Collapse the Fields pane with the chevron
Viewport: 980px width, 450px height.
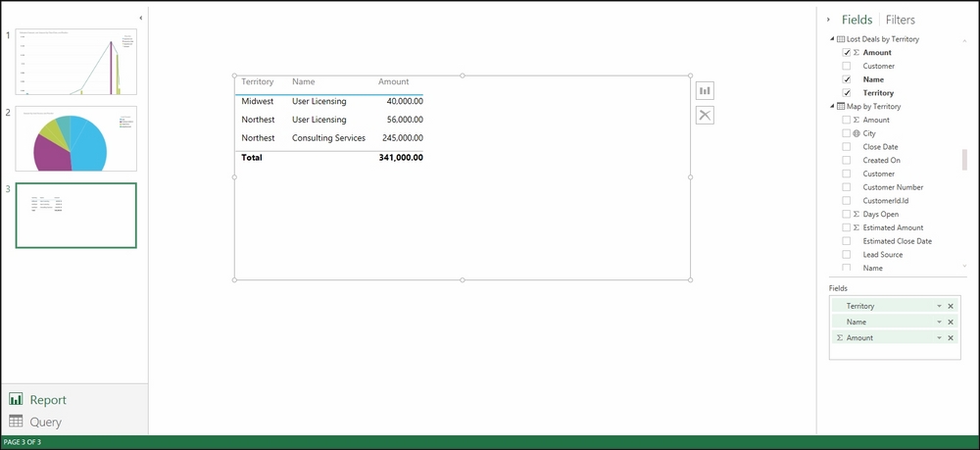828,20
